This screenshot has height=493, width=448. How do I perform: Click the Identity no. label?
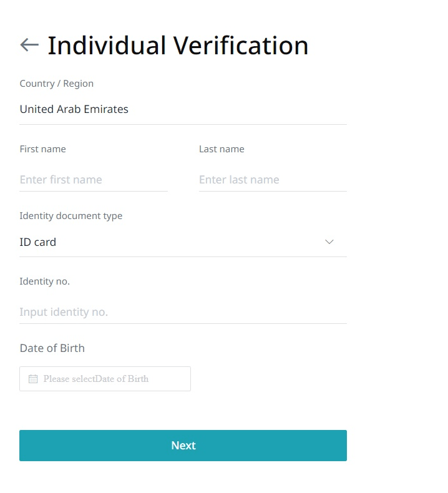(x=45, y=281)
